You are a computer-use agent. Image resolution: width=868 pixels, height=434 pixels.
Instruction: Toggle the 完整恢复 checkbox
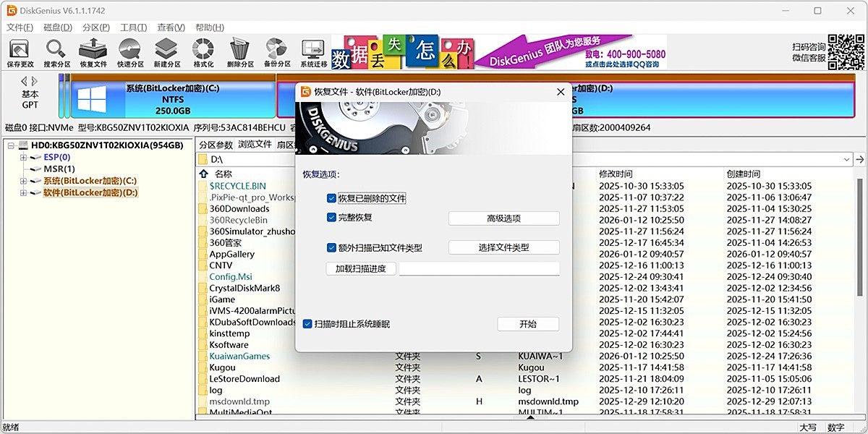click(330, 218)
